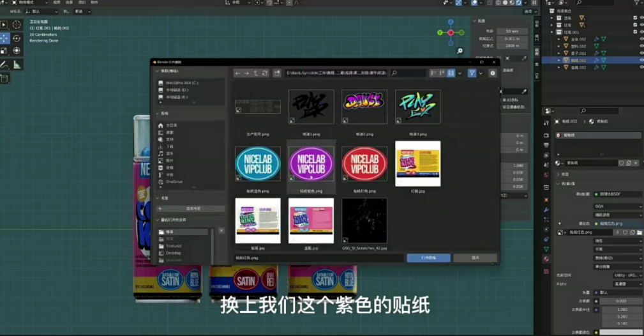Toggle fake user shield for image texture

(625, 233)
